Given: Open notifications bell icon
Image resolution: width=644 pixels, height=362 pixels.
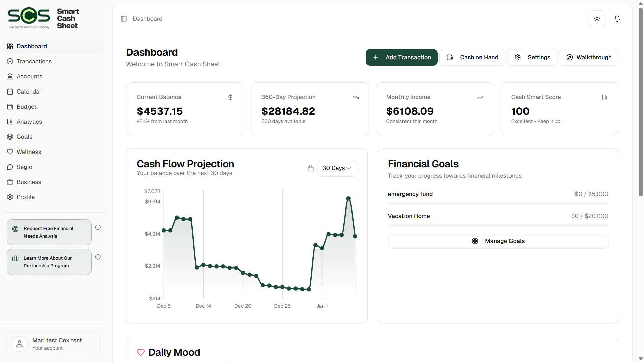Looking at the screenshot, I should [617, 19].
